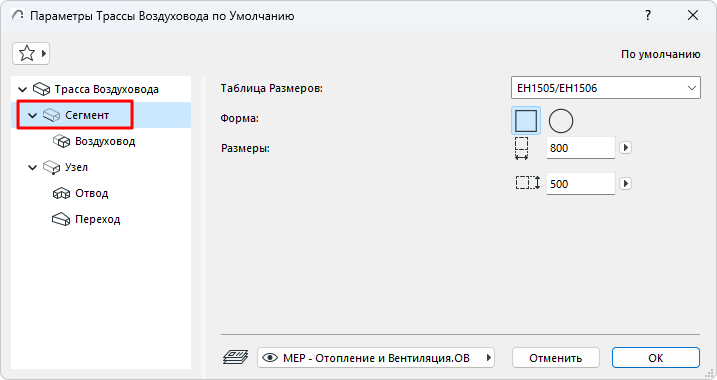Choose the rectangular duct shape

pyautogui.click(x=526, y=121)
